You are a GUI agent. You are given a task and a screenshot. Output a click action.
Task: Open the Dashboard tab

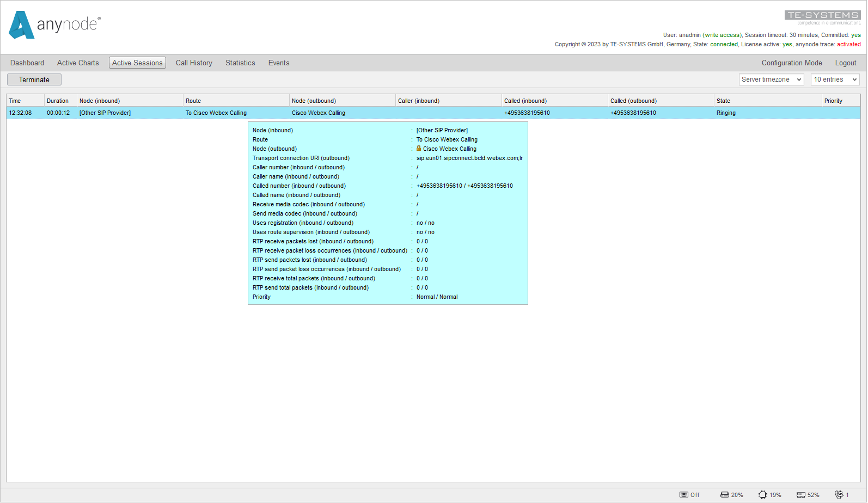coord(27,63)
